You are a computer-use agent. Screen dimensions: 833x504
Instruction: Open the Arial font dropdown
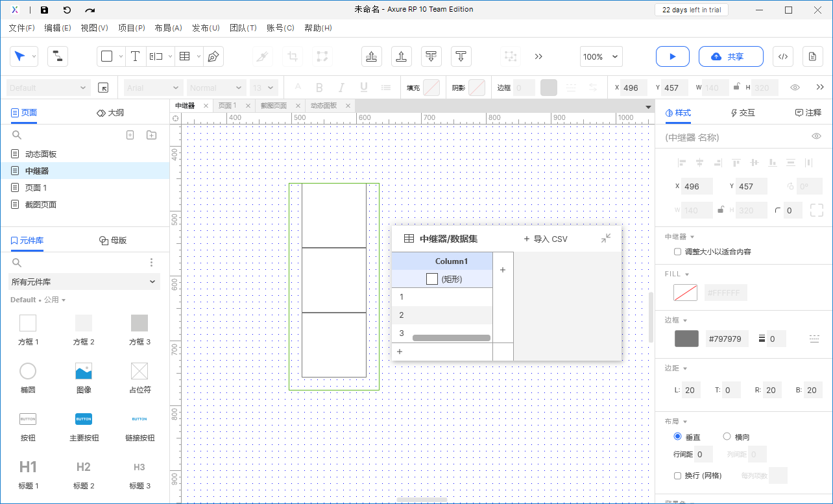click(154, 88)
